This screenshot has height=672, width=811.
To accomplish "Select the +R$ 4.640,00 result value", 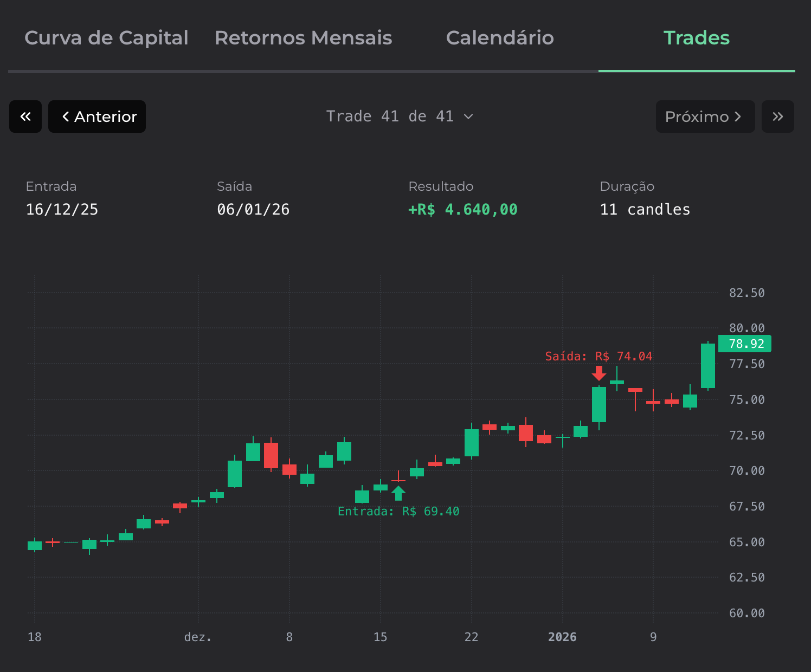I will click(x=462, y=210).
